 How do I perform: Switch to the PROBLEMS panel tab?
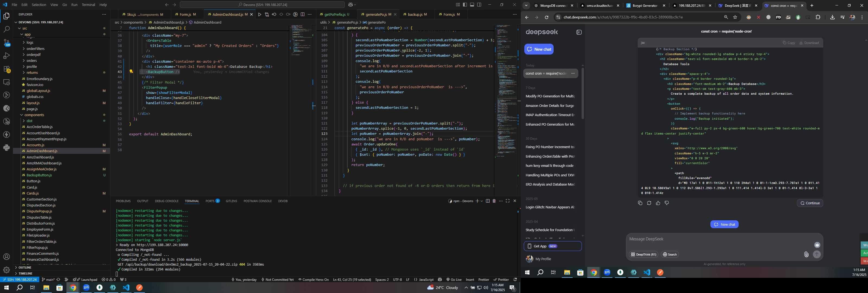123,201
